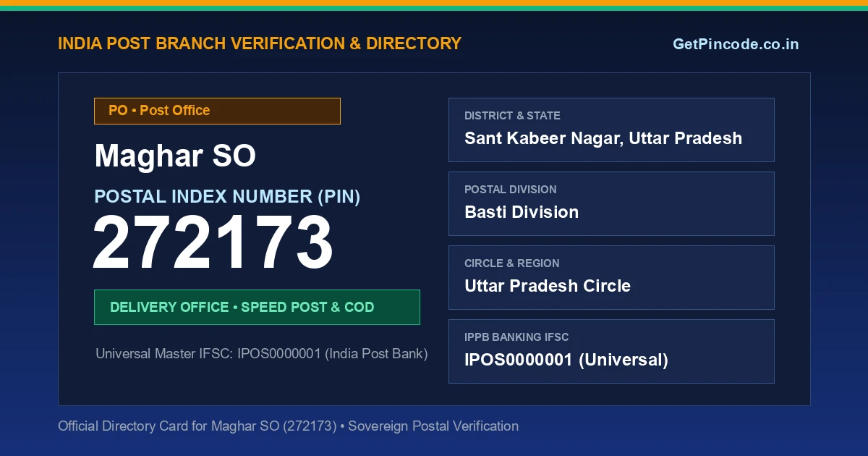
Task: Open the Postal Division card
Action: tap(611, 203)
